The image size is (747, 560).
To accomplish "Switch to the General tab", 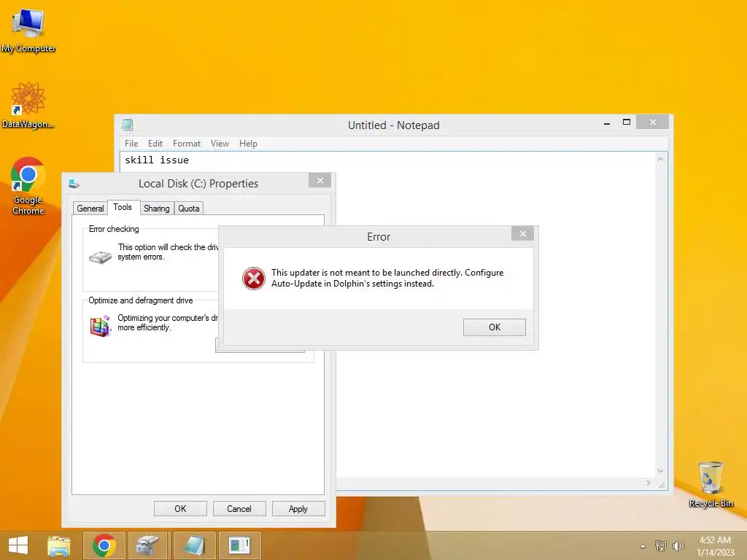I will 90,209.
